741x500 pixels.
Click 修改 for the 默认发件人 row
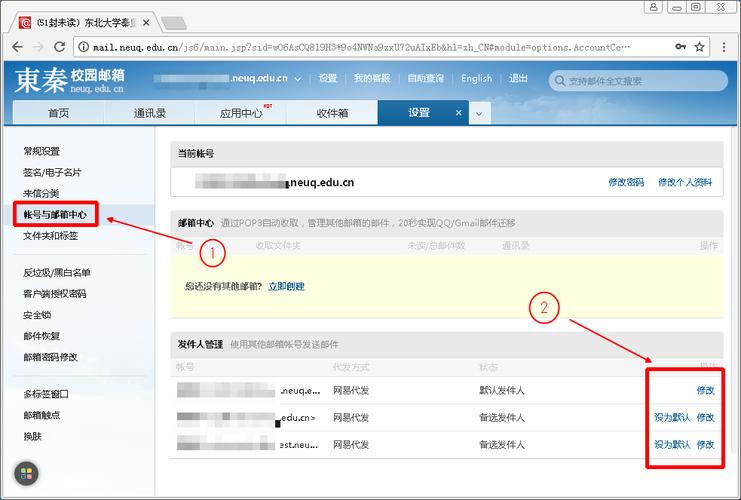tap(706, 390)
